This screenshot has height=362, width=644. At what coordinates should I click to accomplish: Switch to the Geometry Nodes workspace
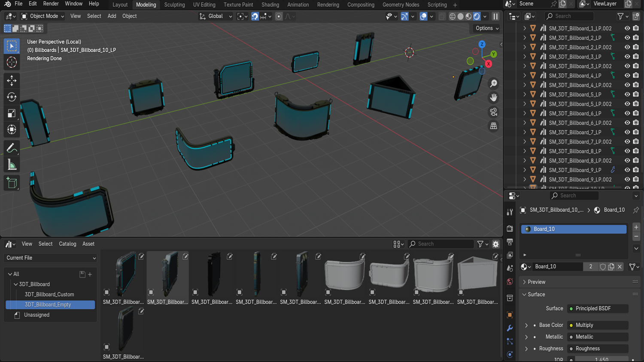point(401,5)
